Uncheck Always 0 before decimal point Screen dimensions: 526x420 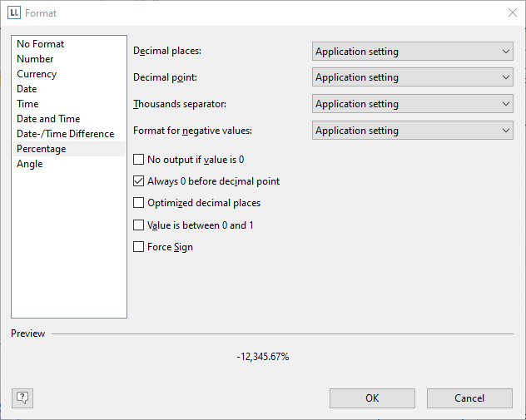coord(139,181)
